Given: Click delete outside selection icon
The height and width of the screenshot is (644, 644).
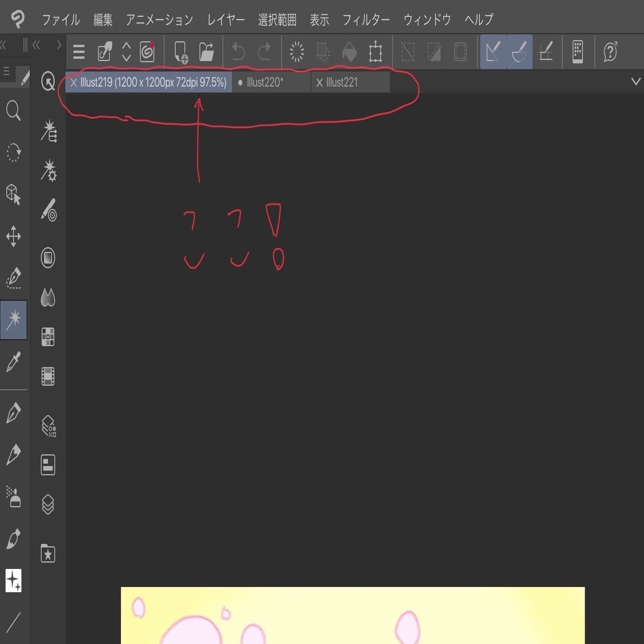Looking at the screenshot, I should pyautogui.click(x=323, y=52).
